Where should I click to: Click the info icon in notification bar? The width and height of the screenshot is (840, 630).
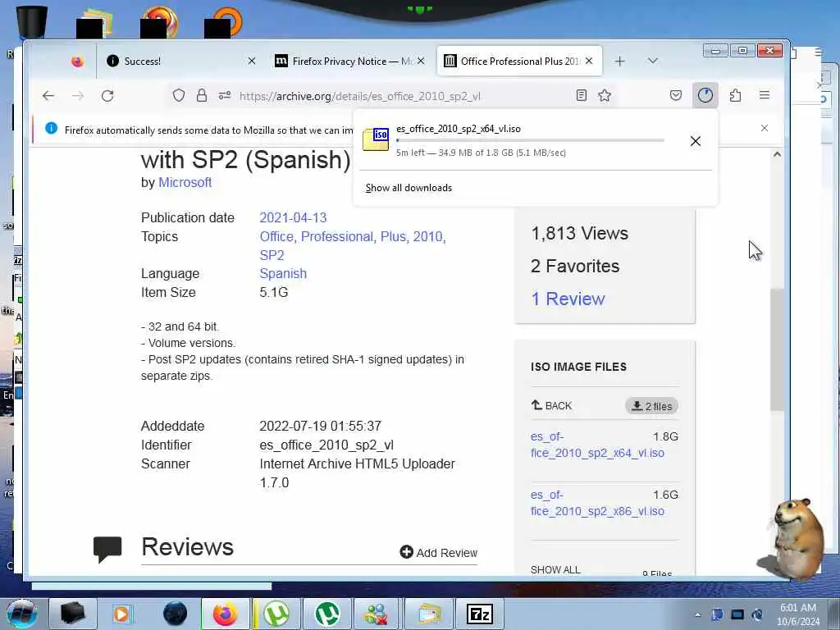pyautogui.click(x=52, y=129)
